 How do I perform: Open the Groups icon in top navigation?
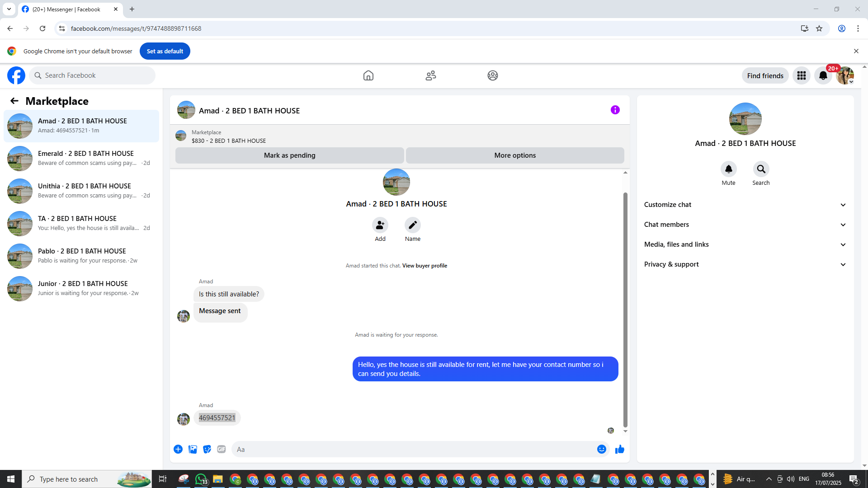tap(493, 75)
